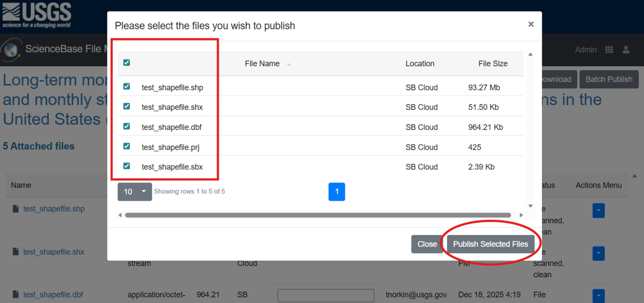Click the file icon beside test_shapefile.shx

15,251
